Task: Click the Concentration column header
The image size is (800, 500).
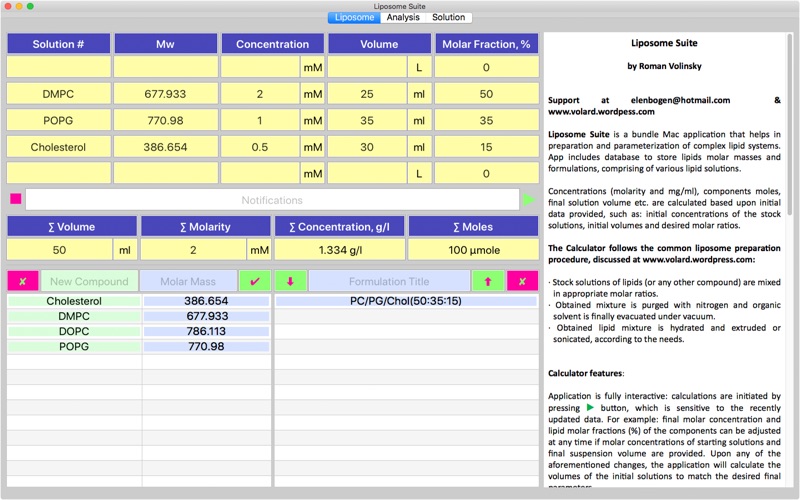Action: (272, 44)
